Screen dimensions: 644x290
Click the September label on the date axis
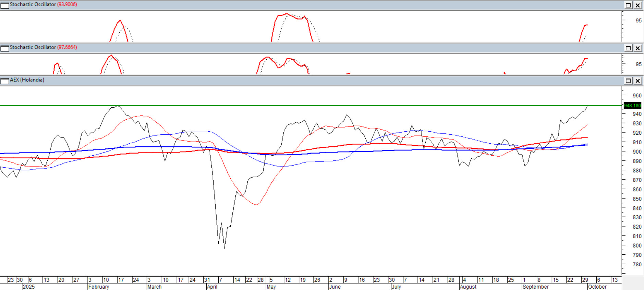coord(536,287)
